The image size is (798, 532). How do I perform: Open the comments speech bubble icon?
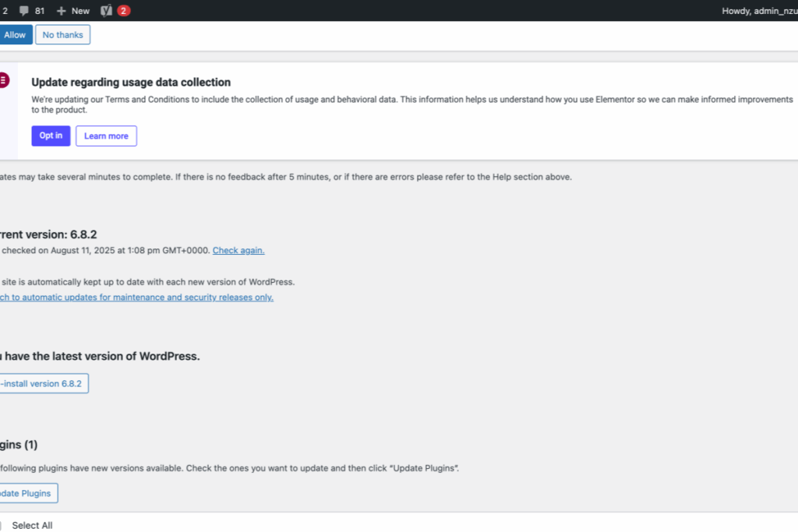coord(24,11)
